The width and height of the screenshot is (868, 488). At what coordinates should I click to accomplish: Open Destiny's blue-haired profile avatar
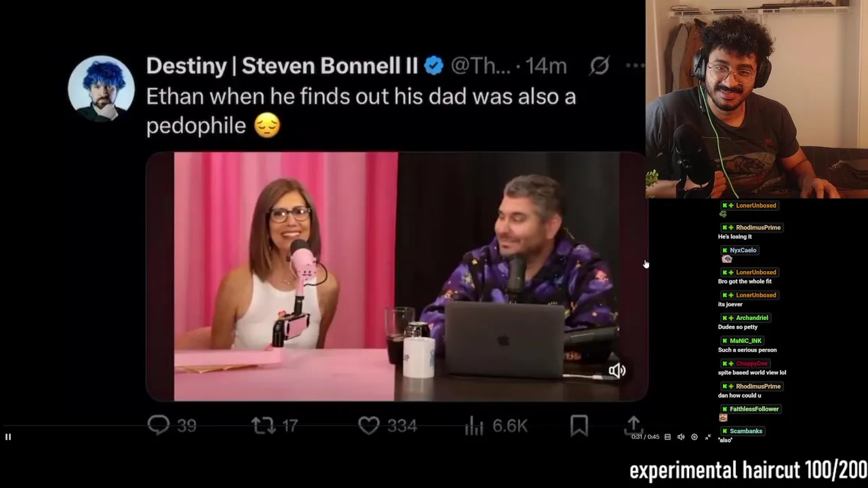point(101,89)
